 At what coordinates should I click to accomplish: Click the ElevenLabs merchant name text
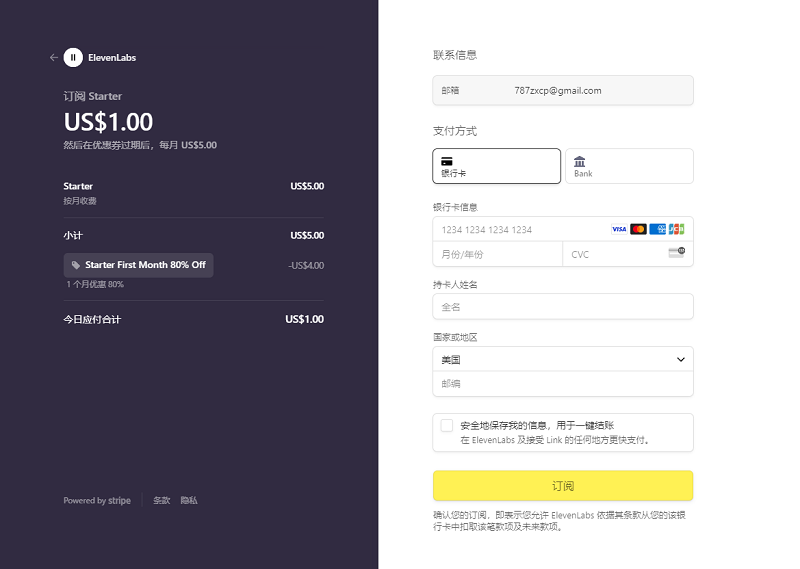[112, 58]
